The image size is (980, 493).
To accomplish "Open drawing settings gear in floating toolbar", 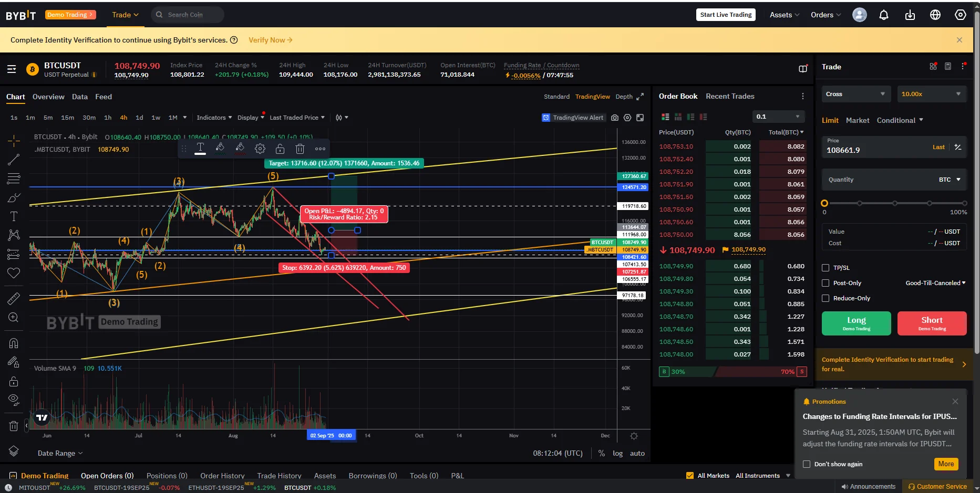I will pos(260,149).
